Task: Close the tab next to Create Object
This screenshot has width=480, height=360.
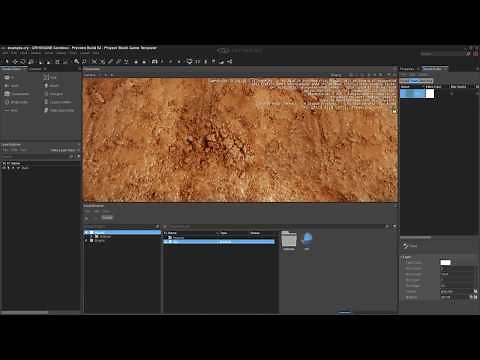Action: pyautogui.click(x=45, y=69)
